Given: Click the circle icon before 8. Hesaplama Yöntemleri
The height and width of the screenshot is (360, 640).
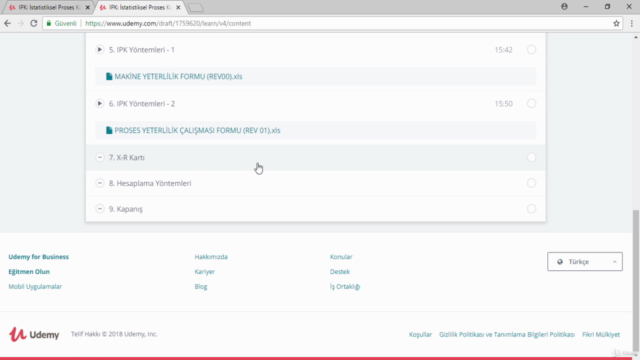Looking at the screenshot, I should [100, 183].
